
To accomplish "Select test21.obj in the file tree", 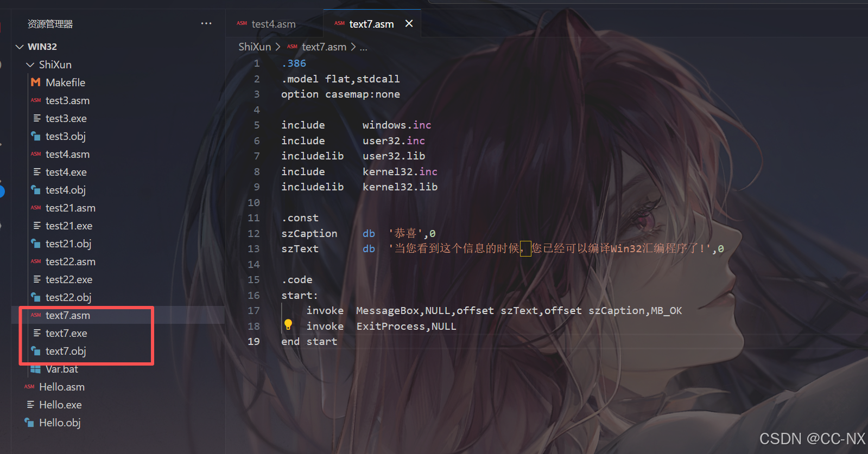I will [68, 244].
